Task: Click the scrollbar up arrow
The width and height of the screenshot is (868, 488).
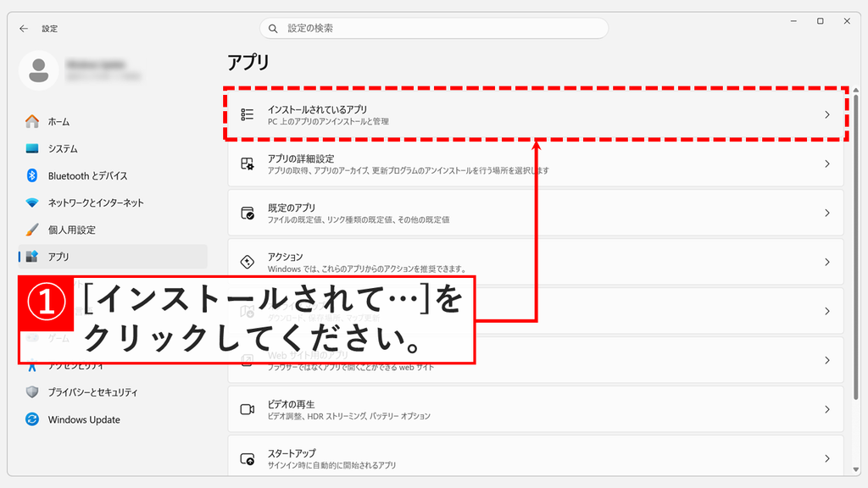Action: click(856, 90)
